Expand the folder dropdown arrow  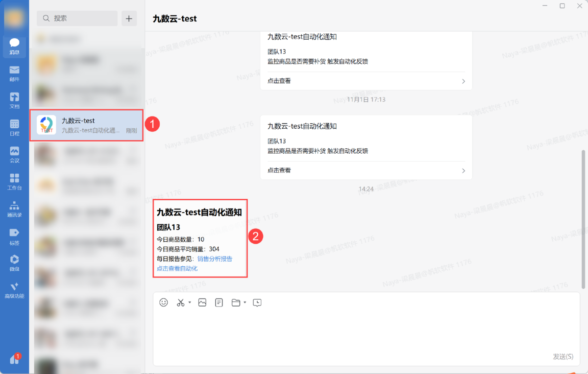(x=245, y=303)
